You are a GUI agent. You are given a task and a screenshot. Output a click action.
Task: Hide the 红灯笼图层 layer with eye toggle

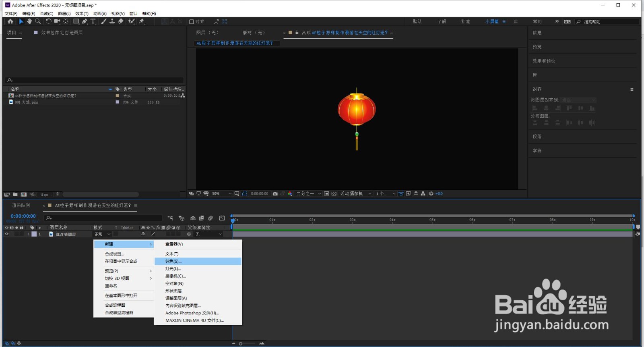(x=6, y=234)
